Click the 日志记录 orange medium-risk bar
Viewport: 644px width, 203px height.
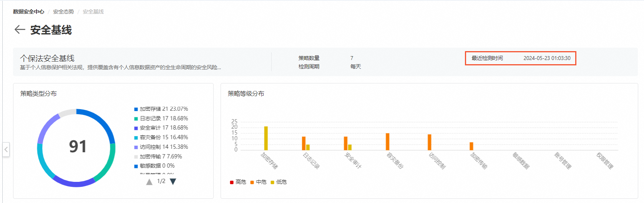[x=304, y=143]
